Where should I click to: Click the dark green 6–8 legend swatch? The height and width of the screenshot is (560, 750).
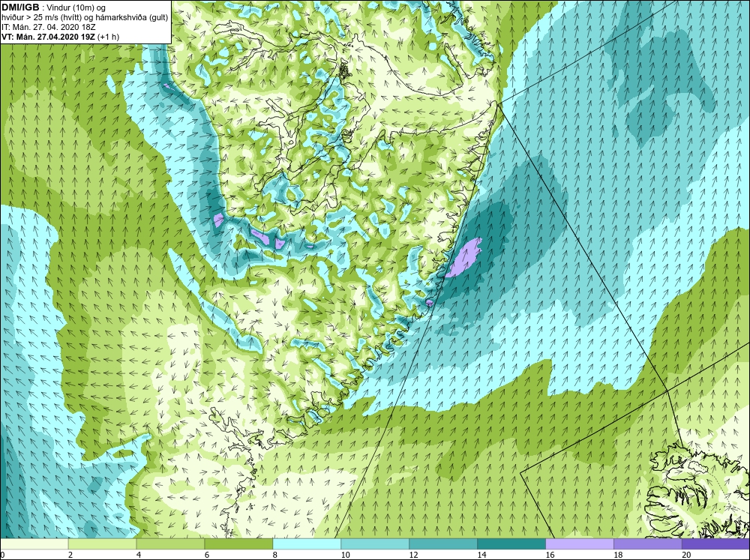point(238,544)
